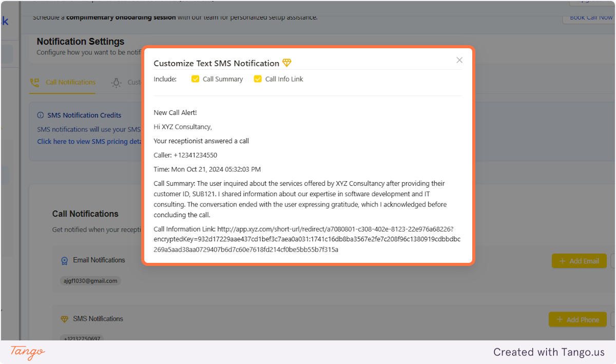Click the lightbulb icon on second tab

pyautogui.click(x=116, y=82)
